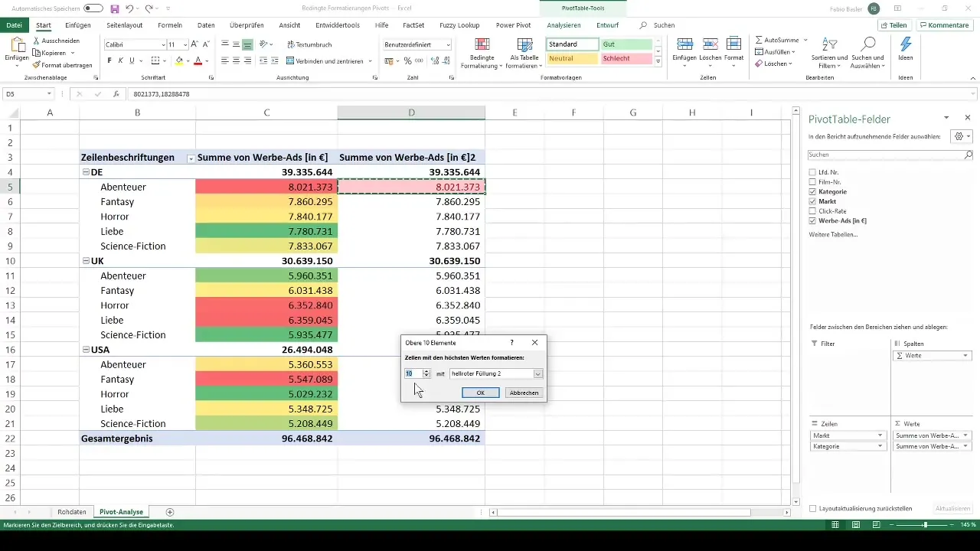
Task: Apply the Schlecht cell style
Action: point(627,58)
